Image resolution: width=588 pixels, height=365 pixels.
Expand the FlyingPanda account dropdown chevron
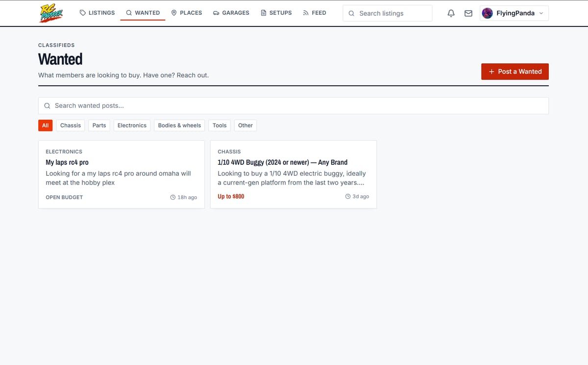coord(541,13)
